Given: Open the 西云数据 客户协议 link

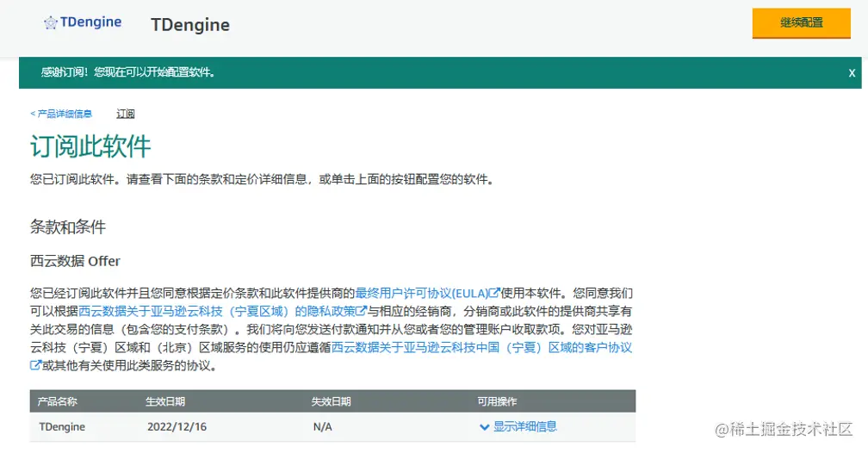Looking at the screenshot, I should point(481,347).
